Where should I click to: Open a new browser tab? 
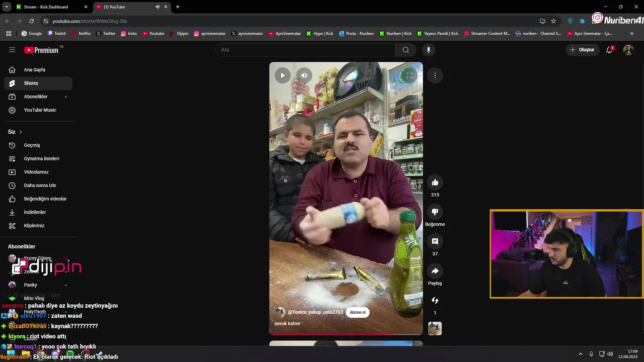tap(178, 7)
